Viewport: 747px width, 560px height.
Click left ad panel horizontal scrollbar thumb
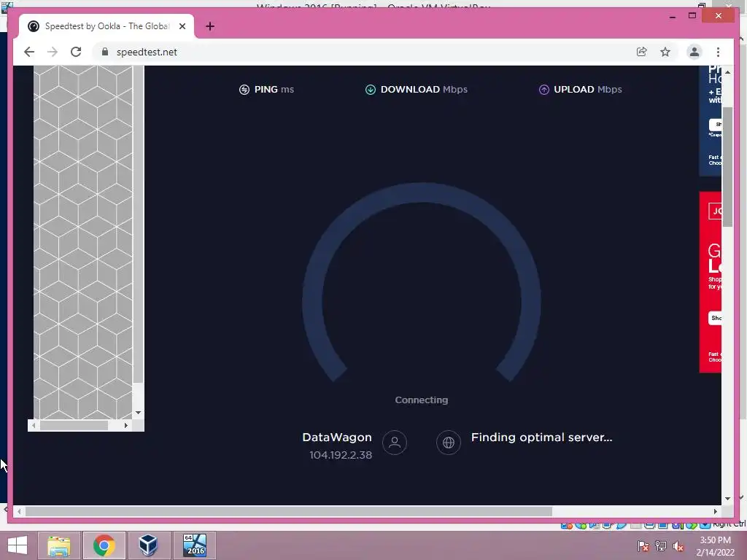coord(74,425)
